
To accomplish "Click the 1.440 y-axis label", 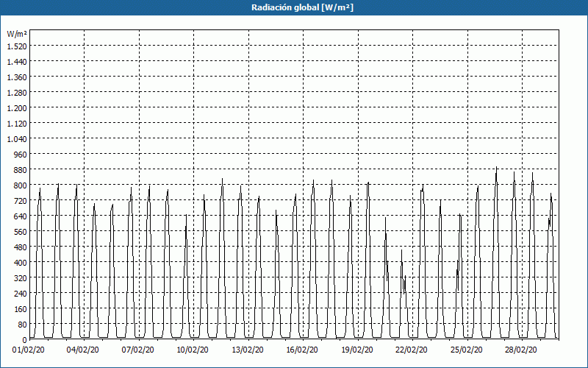I will tap(17, 62).
